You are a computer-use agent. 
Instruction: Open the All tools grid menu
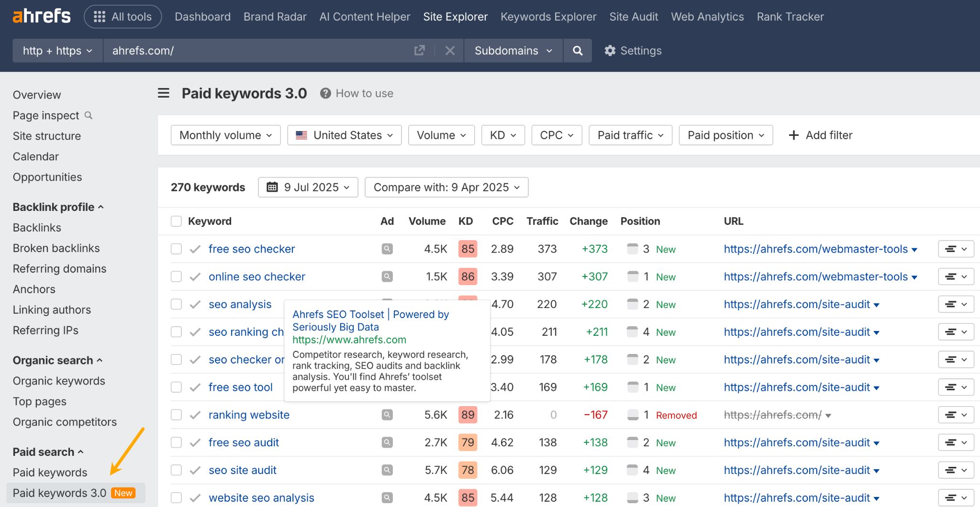click(x=122, y=16)
